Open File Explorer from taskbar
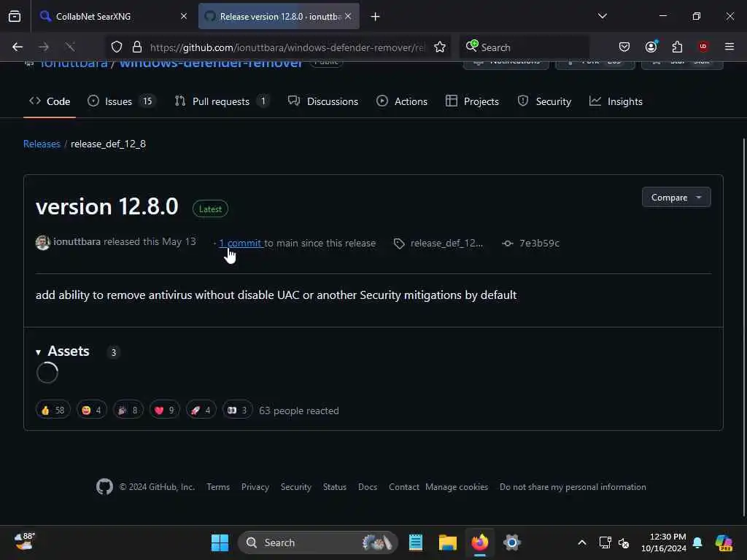 coord(447,542)
